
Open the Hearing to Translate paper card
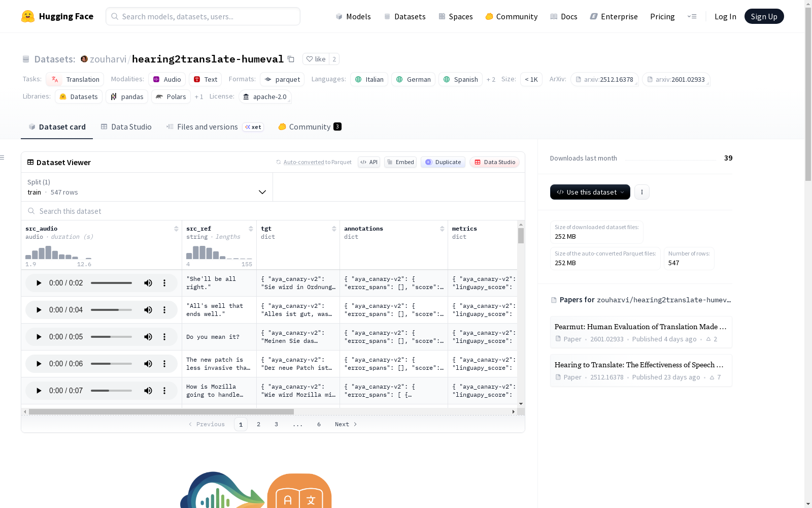pyautogui.click(x=641, y=370)
